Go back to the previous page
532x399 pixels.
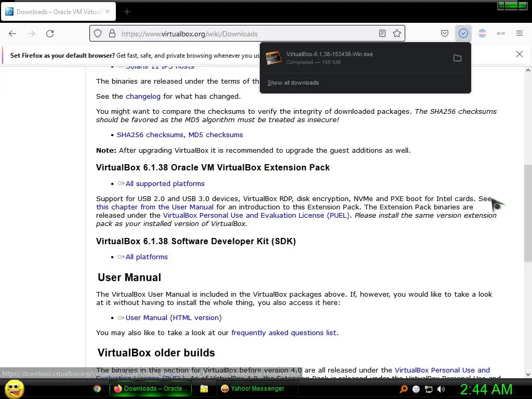click(x=12, y=34)
